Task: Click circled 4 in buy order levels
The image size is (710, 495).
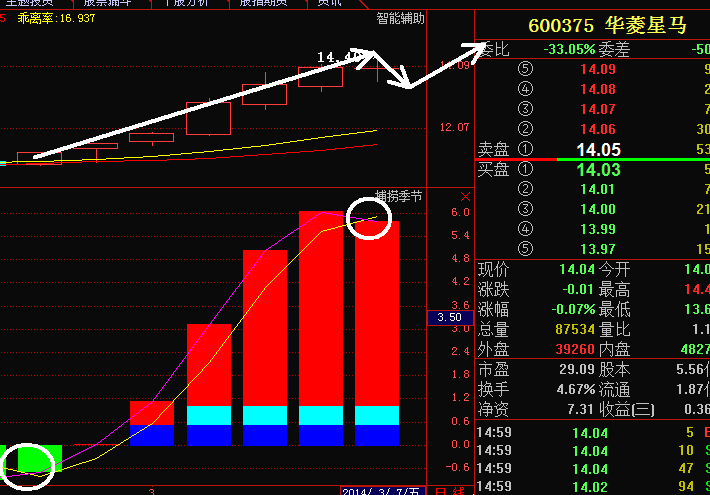Action: point(525,229)
